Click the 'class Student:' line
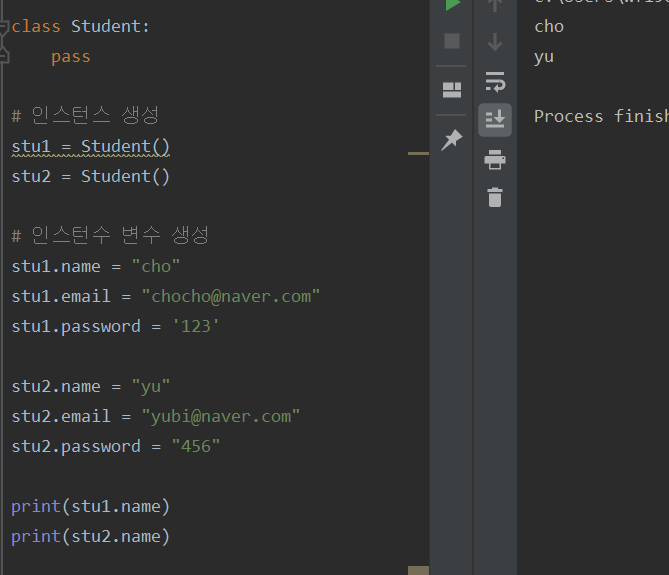 coord(80,26)
